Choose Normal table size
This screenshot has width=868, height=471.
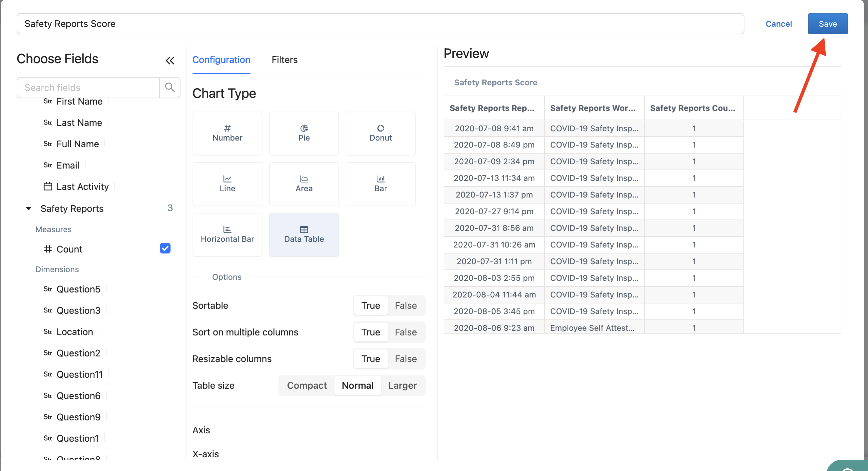click(357, 385)
